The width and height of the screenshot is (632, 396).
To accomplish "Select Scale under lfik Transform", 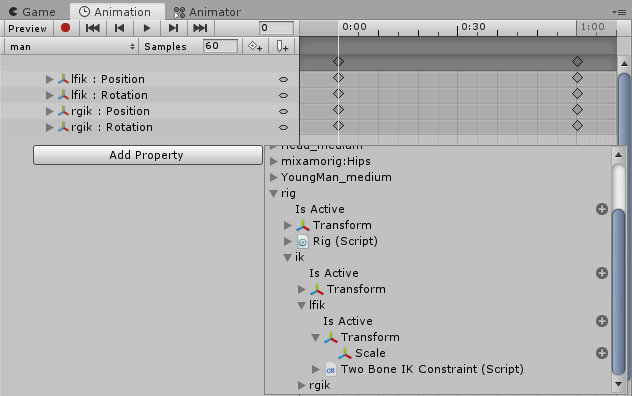I will 370,353.
